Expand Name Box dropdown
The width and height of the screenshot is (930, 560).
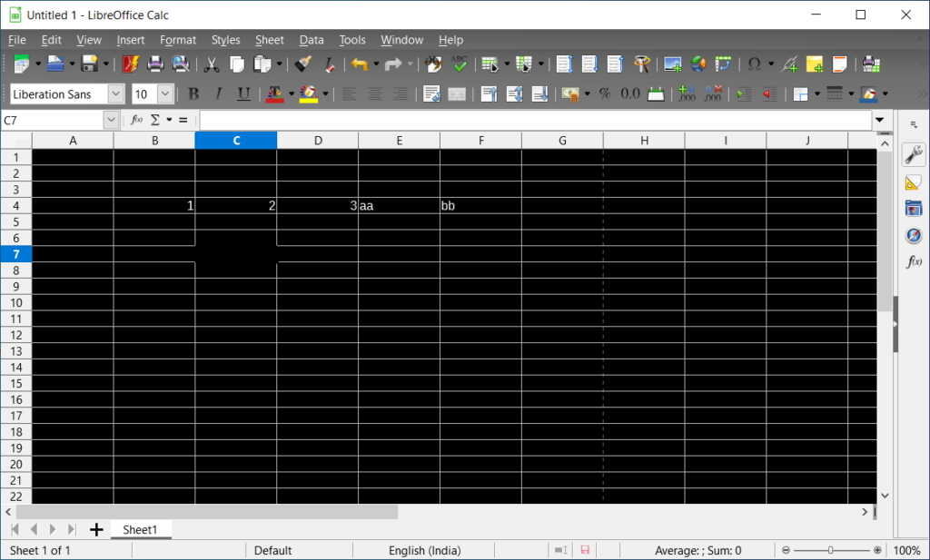pos(110,121)
